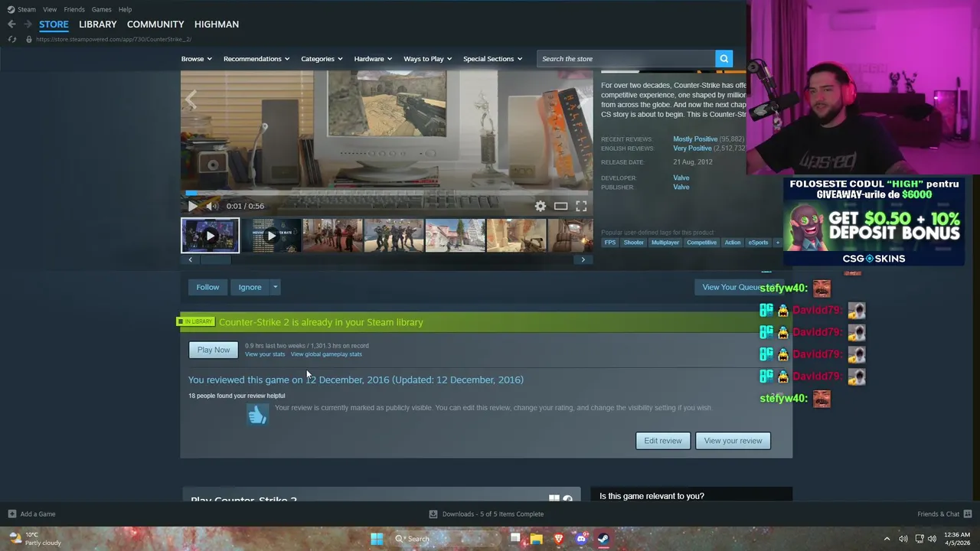Open the Brave browser taskbar icon
The width and height of the screenshot is (980, 551).
tap(559, 539)
